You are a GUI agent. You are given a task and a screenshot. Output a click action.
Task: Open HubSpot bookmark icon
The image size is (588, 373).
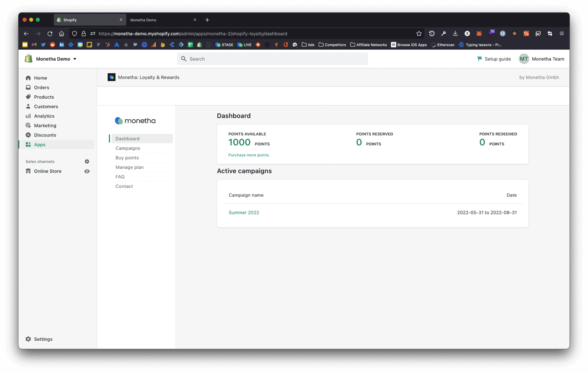pos(108,45)
